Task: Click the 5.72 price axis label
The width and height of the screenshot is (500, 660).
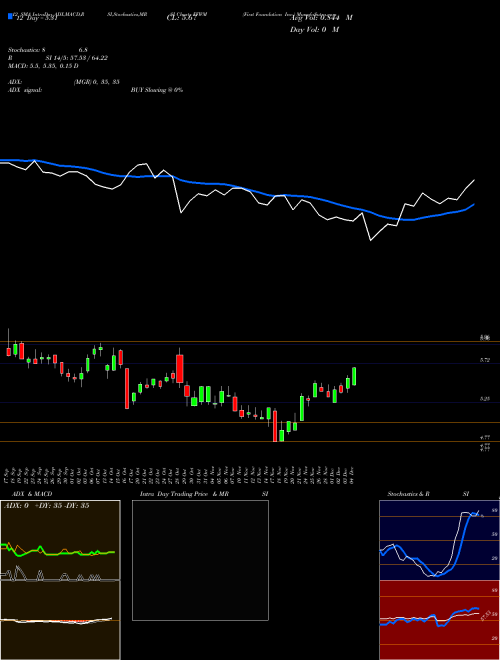Action: 485,360
